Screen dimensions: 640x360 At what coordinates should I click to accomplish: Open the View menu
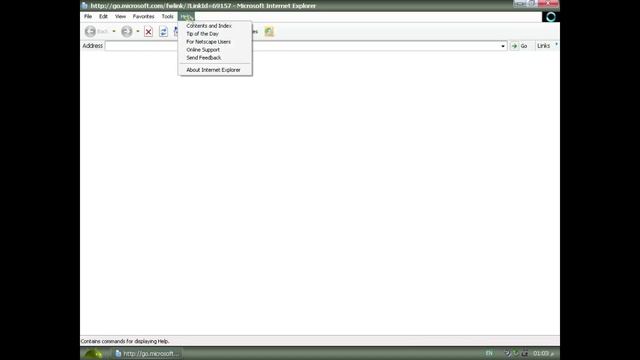(x=120, y=16)
